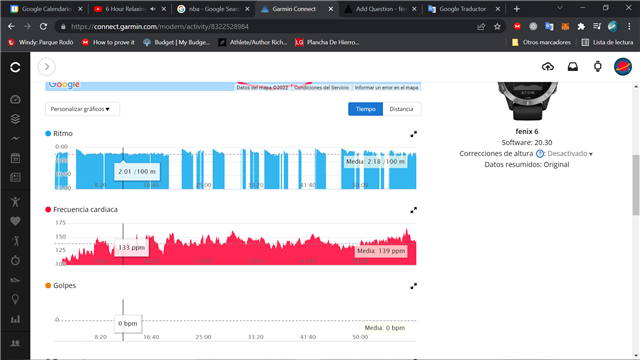Click the Ritmo blue series legend dot
Screen dimensions: 640x360
pos(48,133)
